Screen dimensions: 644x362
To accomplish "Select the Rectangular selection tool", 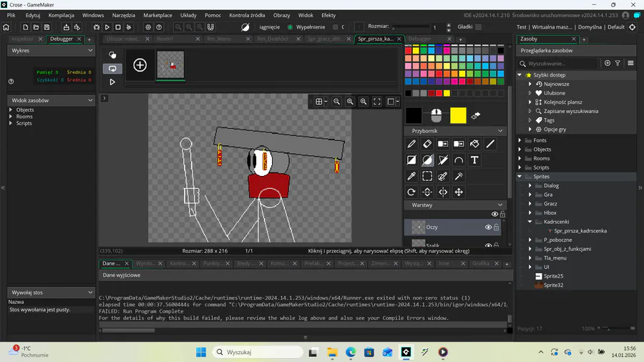I will coord(427,176).
